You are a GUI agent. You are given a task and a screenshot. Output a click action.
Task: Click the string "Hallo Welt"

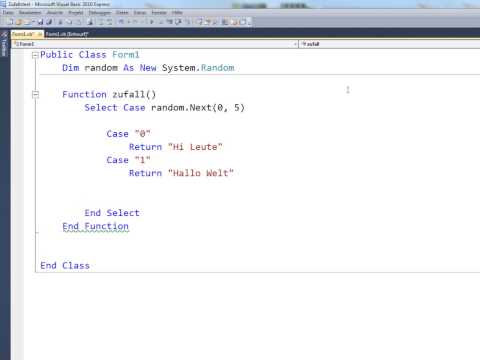pos(201,173)
